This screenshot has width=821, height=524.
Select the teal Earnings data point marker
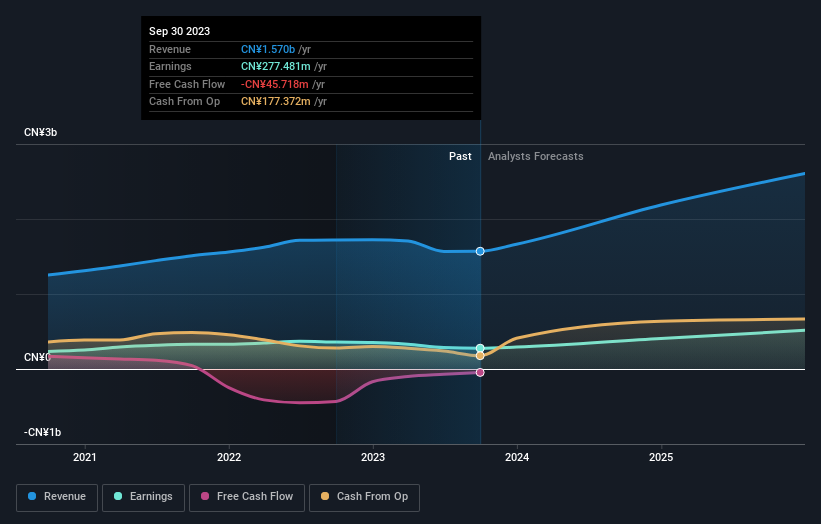tap(480, 348)
